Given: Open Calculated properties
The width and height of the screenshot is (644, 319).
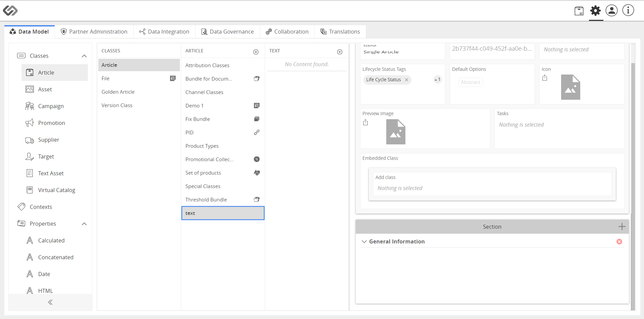Looking at the screenshot, I should (x=55, y=240).
